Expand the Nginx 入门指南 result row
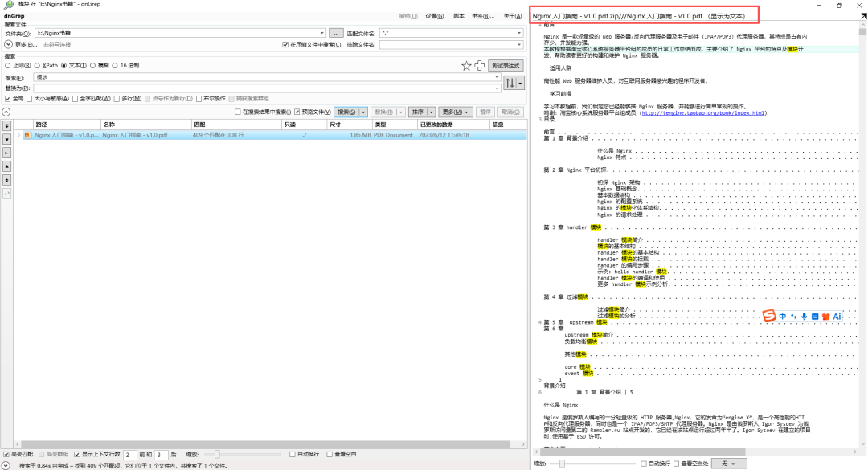The image size is (868, 470). tap(18, 135)
